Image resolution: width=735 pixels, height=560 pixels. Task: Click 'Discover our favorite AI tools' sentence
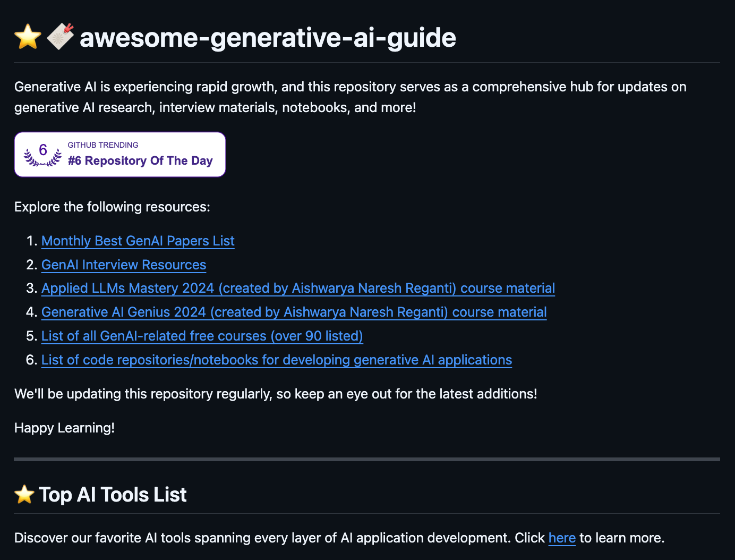click(339, 538)
